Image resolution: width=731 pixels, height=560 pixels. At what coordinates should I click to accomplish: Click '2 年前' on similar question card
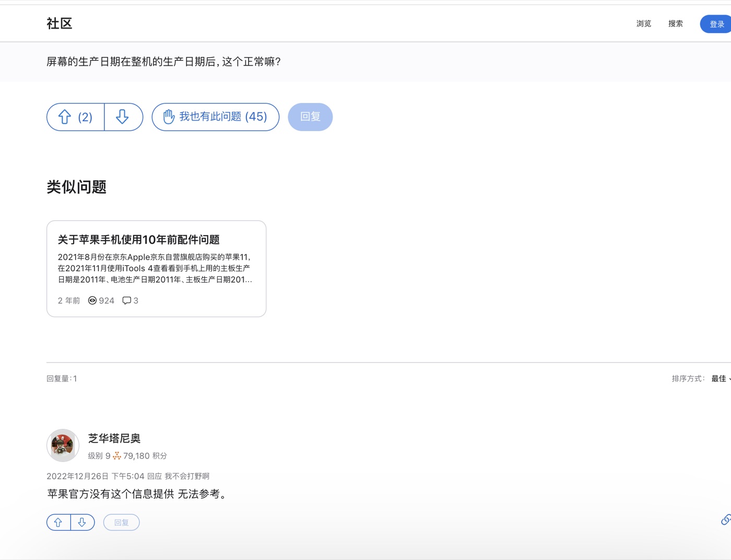(69, 300)
